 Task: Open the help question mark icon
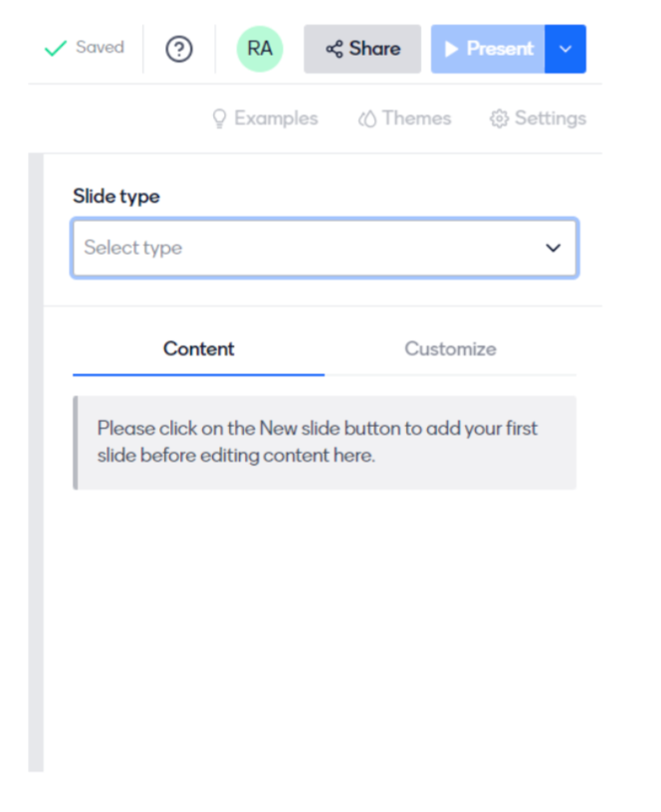pos(179,49)
